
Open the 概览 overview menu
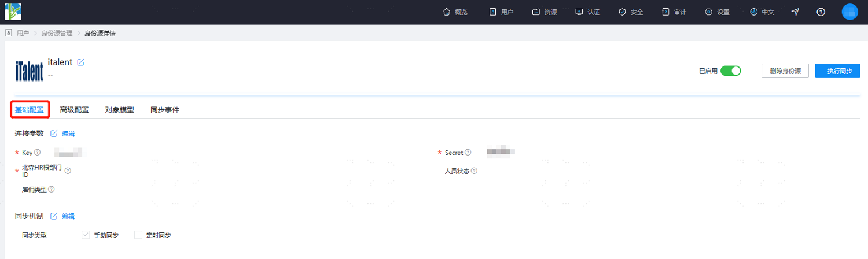click(455, 12)
